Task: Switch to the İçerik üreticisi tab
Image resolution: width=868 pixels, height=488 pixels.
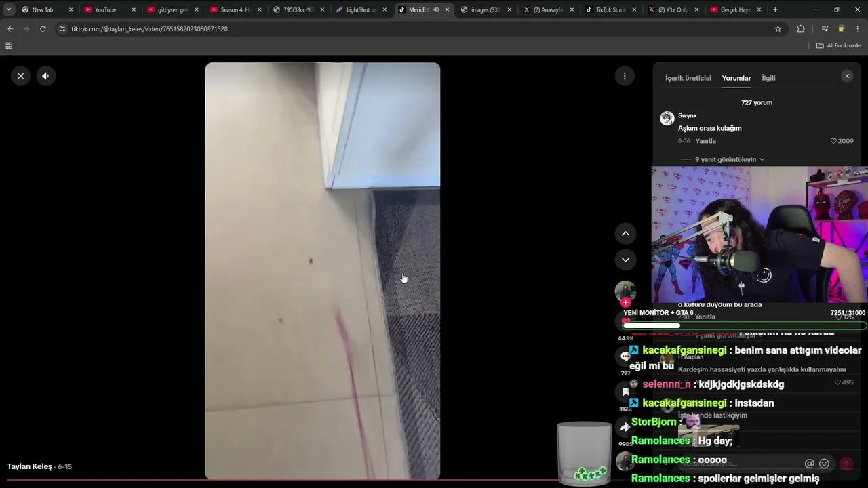Action: [688, 78]
